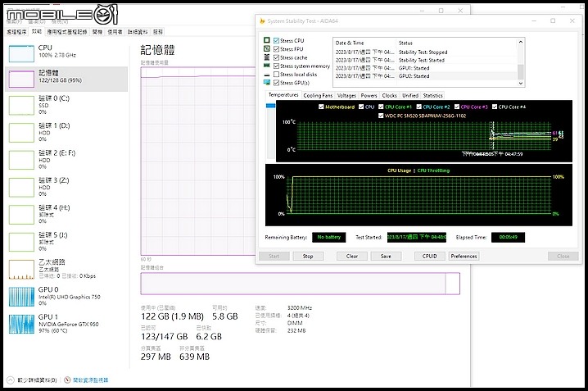The image size is (588, 391).
Task: Uncheck Stress FPU checkbox
Action: coord(276,49)
